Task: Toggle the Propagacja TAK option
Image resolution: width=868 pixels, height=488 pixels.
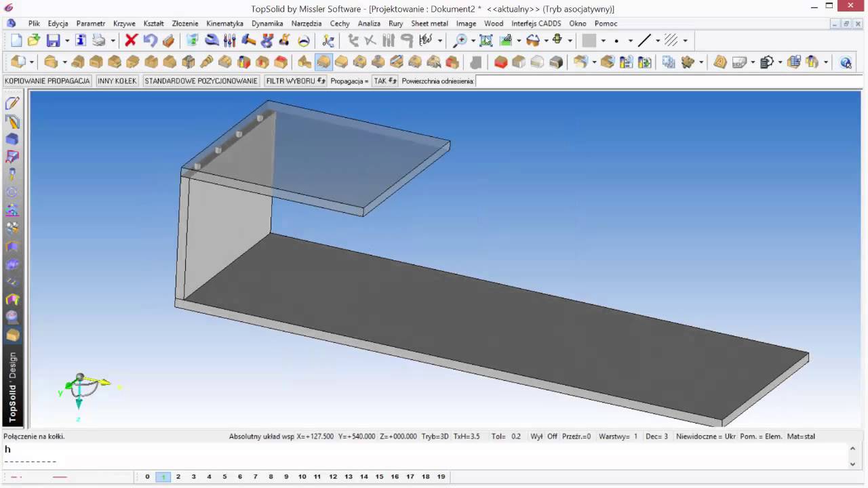Action: pyautogui.click(x=384, y=81)
